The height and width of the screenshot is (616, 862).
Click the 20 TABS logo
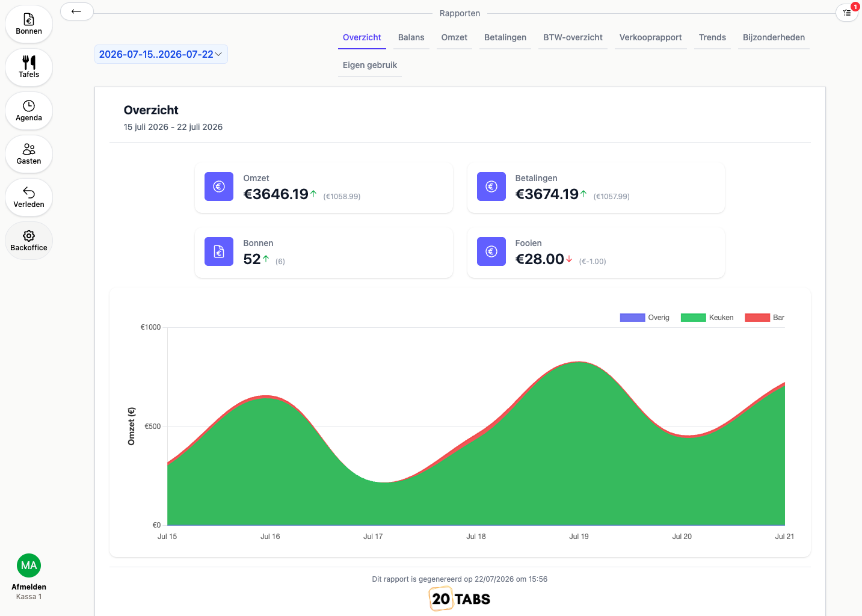460,599
